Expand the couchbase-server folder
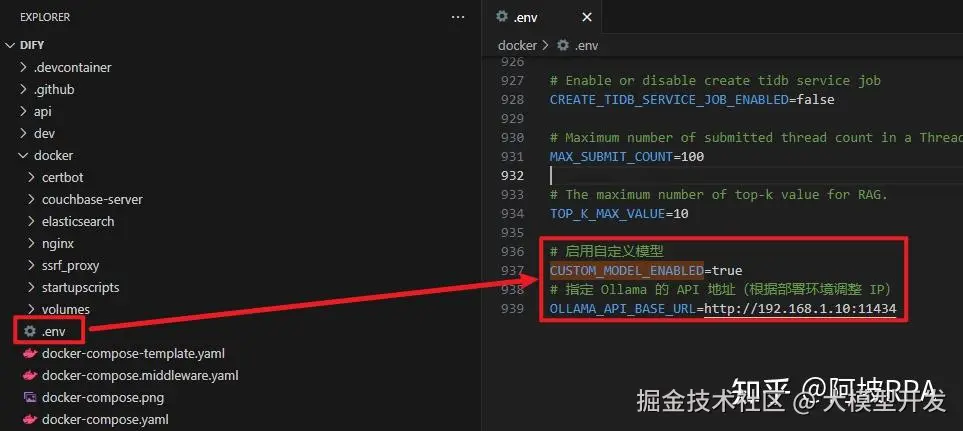Screen dimensions: 963x431 (x=31, y=200)
